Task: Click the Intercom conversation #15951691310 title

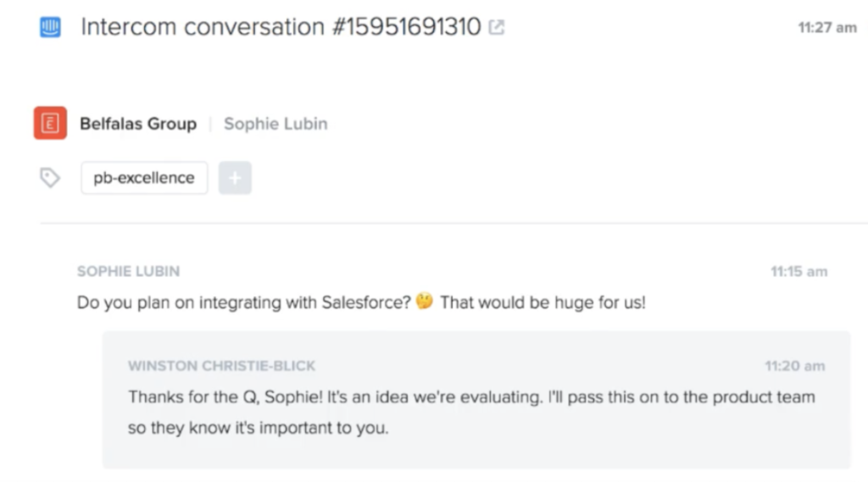Action: pos(281,26)
